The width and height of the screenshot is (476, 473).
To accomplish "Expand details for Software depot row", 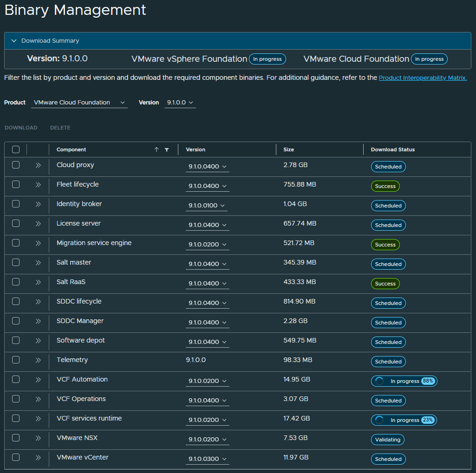I will tap(38, 341).
